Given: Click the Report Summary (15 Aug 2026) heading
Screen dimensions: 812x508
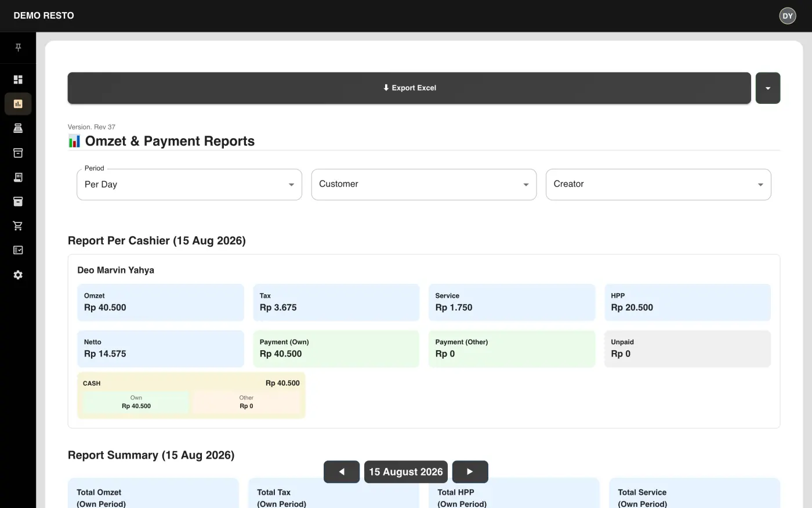Looking at the screenshot, I should pyautogui.click(x=151, y=455).
